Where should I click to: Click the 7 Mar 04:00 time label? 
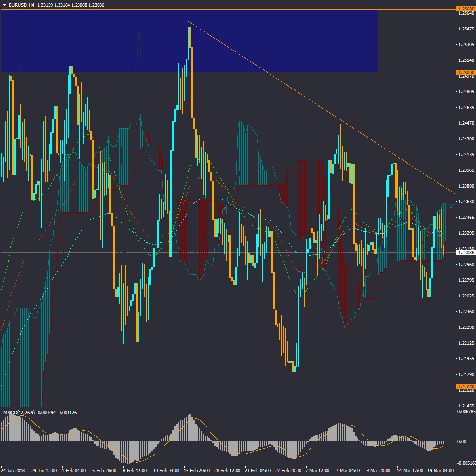(348, 470)
